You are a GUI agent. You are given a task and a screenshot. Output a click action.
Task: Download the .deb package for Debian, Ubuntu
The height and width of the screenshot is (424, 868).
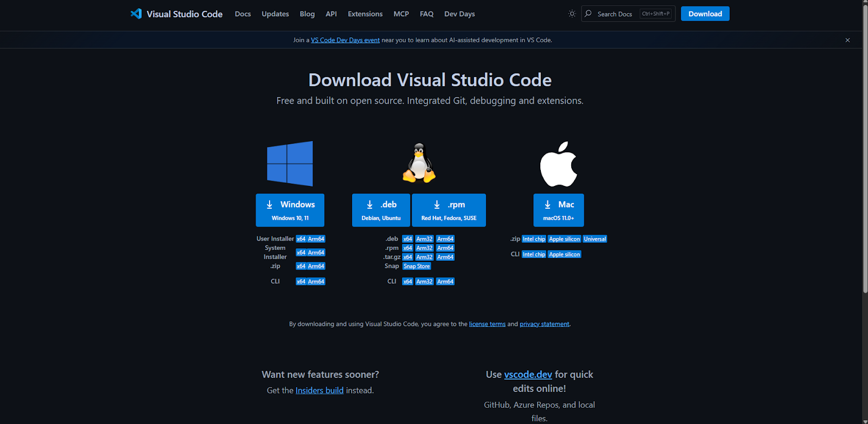coord(381,210)
